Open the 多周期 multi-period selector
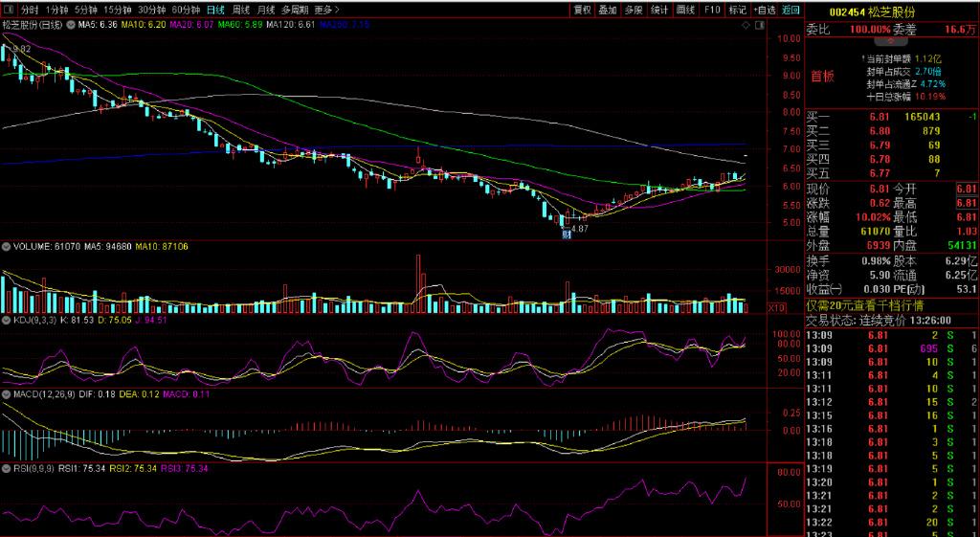 point(295,10)
